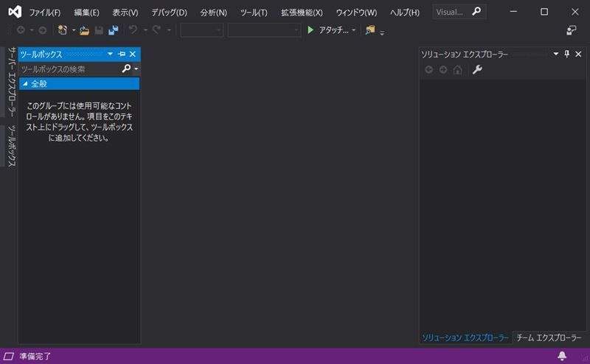
Task: Click Solution Explorer properties wrench icon
Action: [477, 69]
